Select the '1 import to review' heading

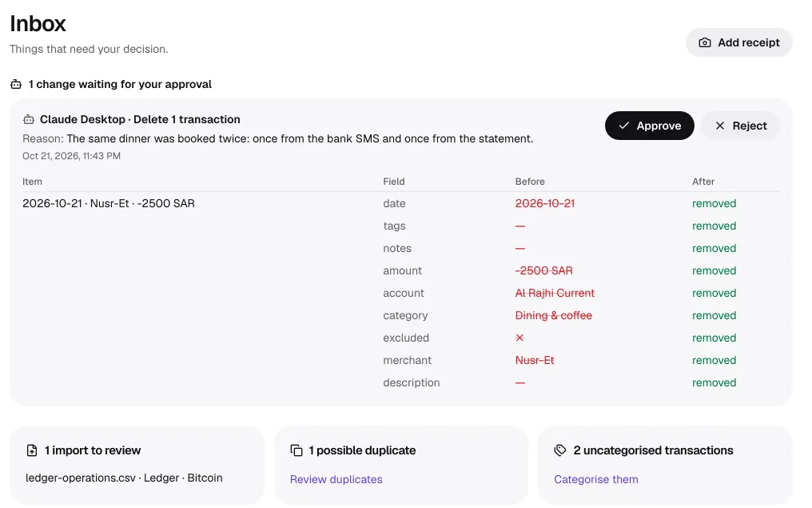tap(92, 450)
